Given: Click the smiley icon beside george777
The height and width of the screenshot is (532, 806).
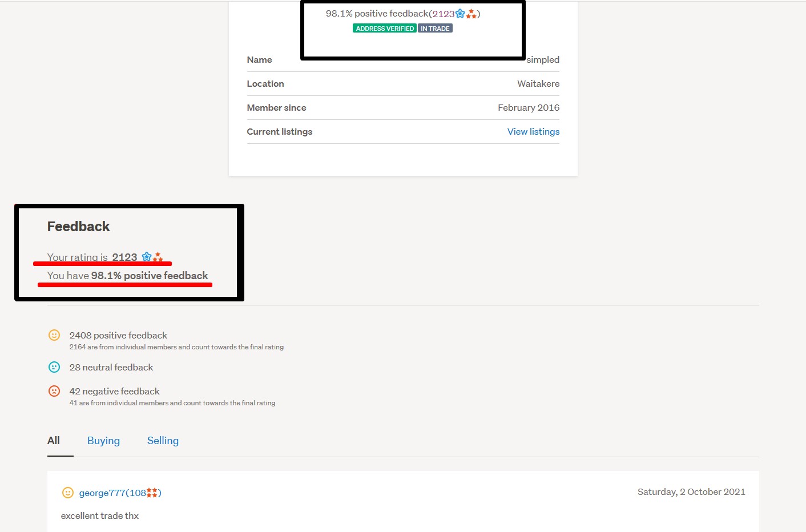Looking at the screenshot, I should click(67, 493).
